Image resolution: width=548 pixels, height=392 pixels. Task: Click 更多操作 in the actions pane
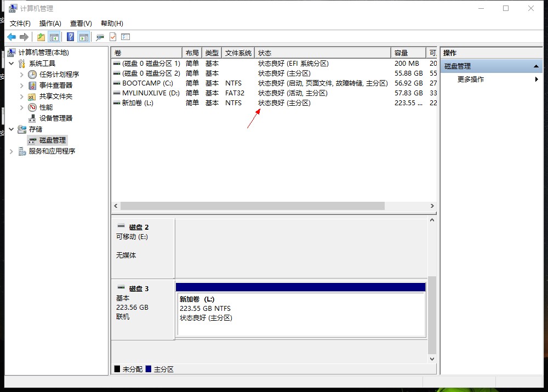click(470, 79)
